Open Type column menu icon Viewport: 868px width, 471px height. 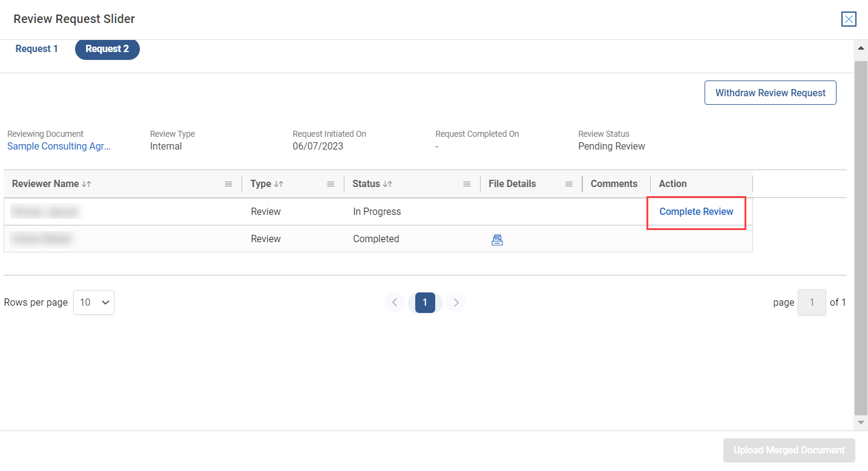[330, 184]
